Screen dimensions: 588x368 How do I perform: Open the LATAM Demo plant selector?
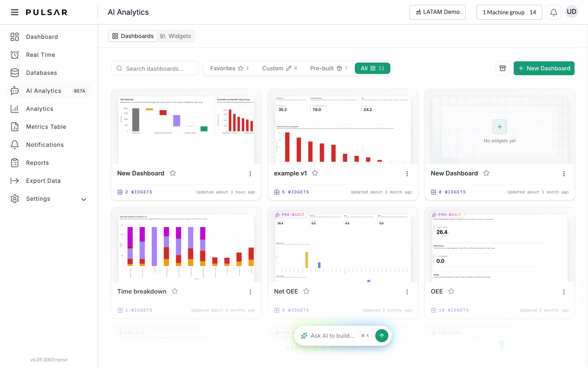coord(438,12)
